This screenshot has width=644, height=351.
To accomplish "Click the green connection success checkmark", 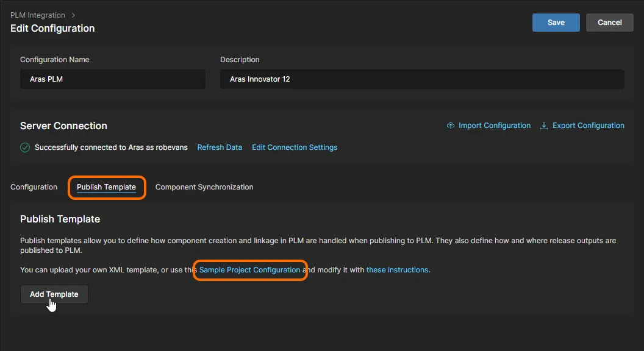I will click(x=25, y=147).
